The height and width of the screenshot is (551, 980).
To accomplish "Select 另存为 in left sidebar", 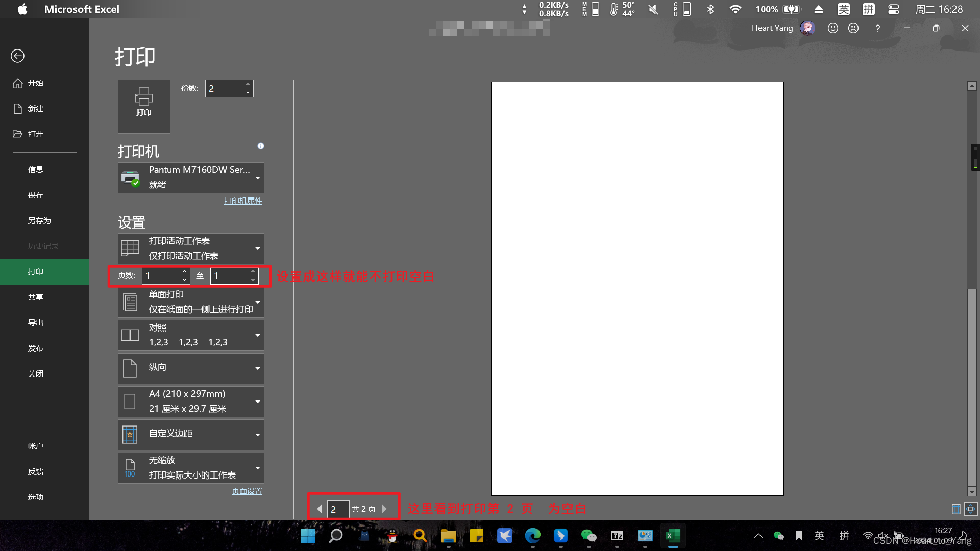I will pyautogui.click(x=39, y=220).
